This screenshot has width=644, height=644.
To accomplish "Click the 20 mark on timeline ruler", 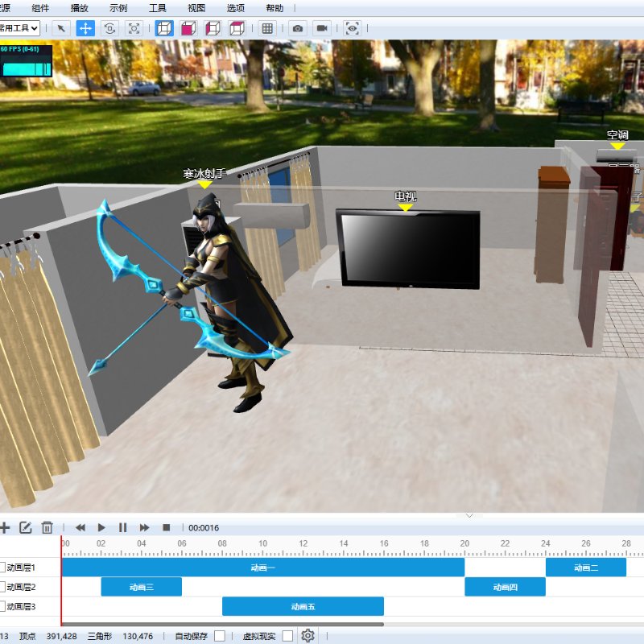I will [464, 543].
